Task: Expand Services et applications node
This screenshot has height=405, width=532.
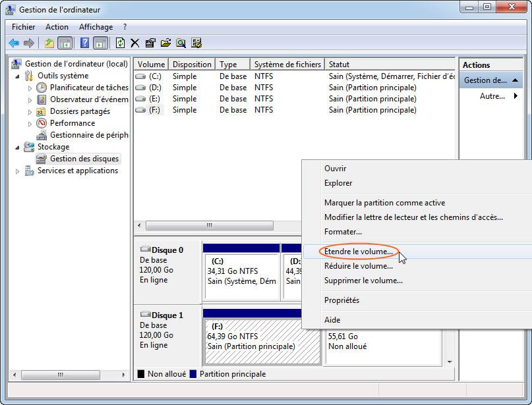Action: [17, 171]
